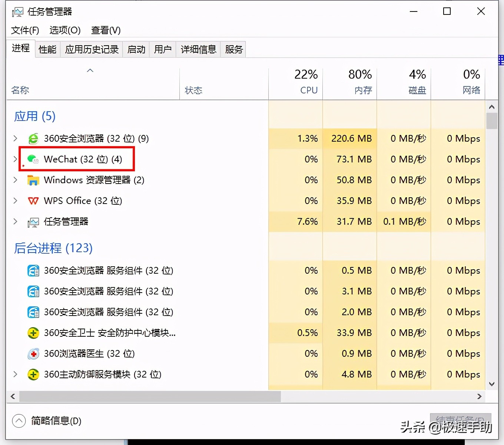This screenshot has width=504, height=445.
Task: Click the circled up-arrow icon beside 简略信息
Action: coord(19,421)
